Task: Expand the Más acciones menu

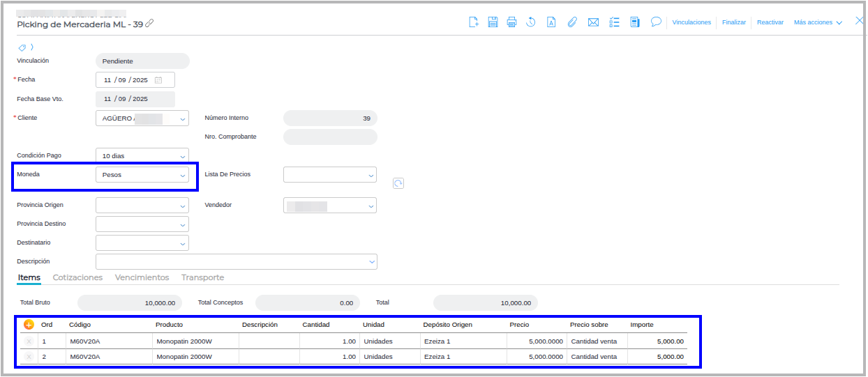Action: tap(818, 22)
